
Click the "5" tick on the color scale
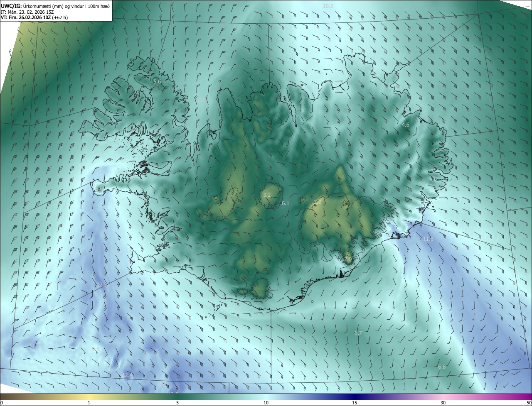pyautogui.click(x=177, y=403)
